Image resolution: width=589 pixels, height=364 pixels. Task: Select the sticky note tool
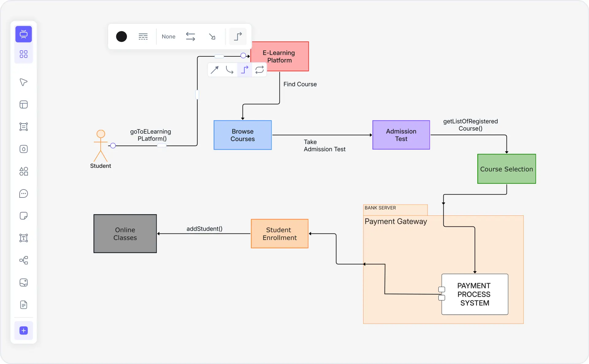24,216
